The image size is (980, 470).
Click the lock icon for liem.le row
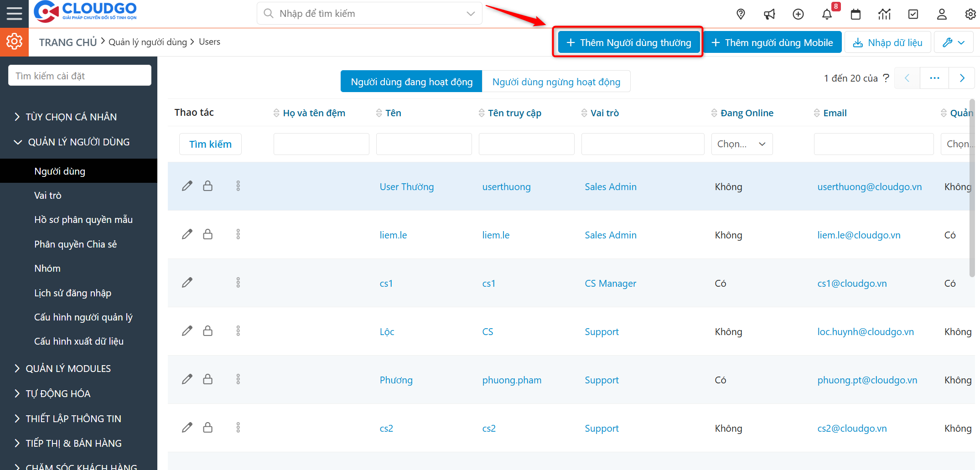(x=207, y=234)
